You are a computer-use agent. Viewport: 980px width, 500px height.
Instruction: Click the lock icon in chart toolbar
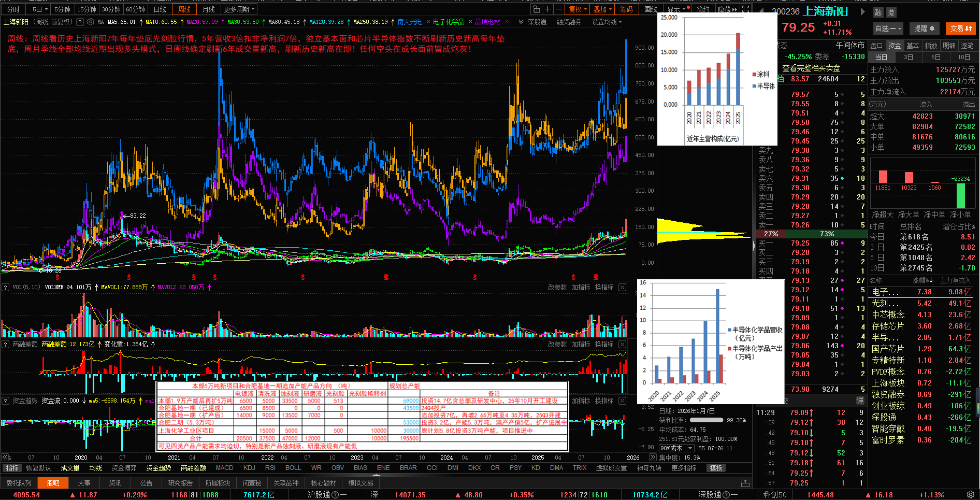click(536, 9)
